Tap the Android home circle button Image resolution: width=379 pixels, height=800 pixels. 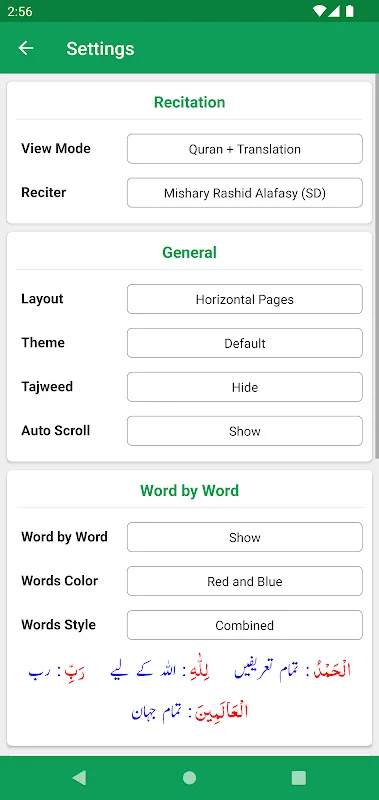click(189, 778)
